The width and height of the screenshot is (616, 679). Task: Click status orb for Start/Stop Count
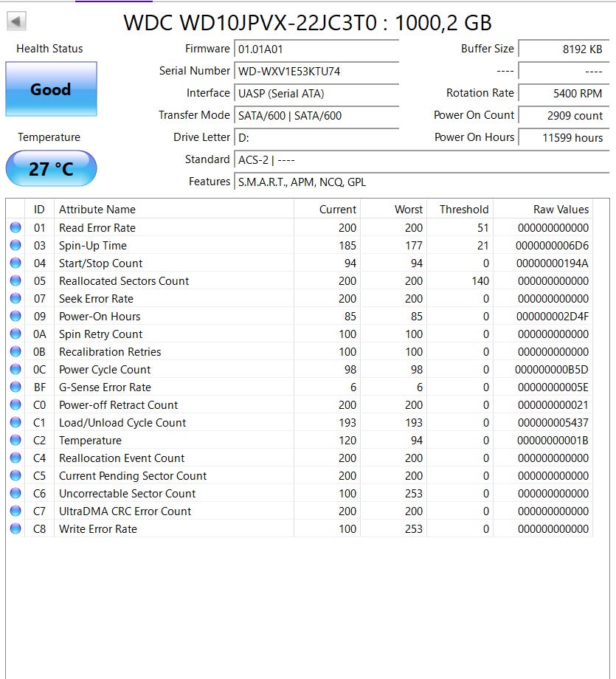(15, 263)
